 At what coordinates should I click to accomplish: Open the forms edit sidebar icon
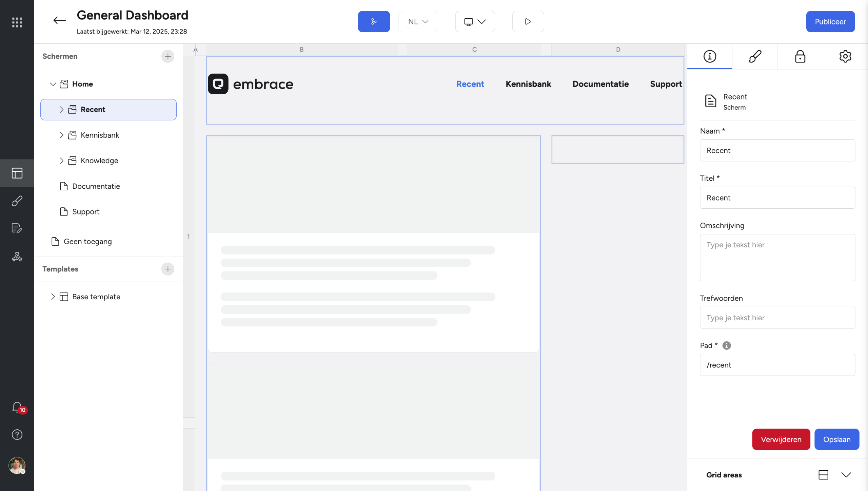click(x=17, y=228)
